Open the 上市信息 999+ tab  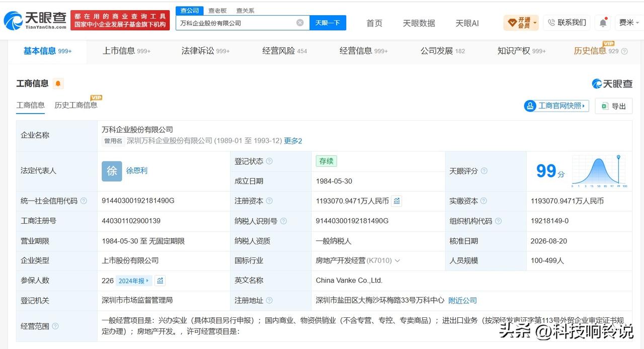click(126, 51)
